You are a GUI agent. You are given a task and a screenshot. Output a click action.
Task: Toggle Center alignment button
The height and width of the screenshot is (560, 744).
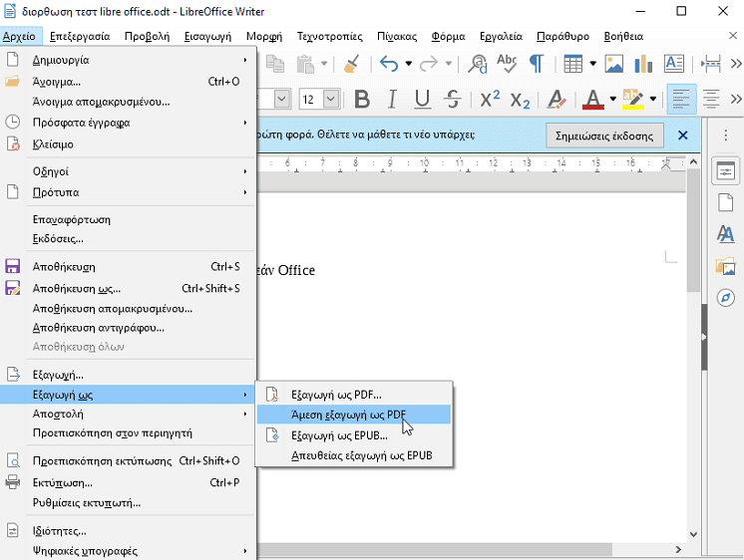click(711, 99)
